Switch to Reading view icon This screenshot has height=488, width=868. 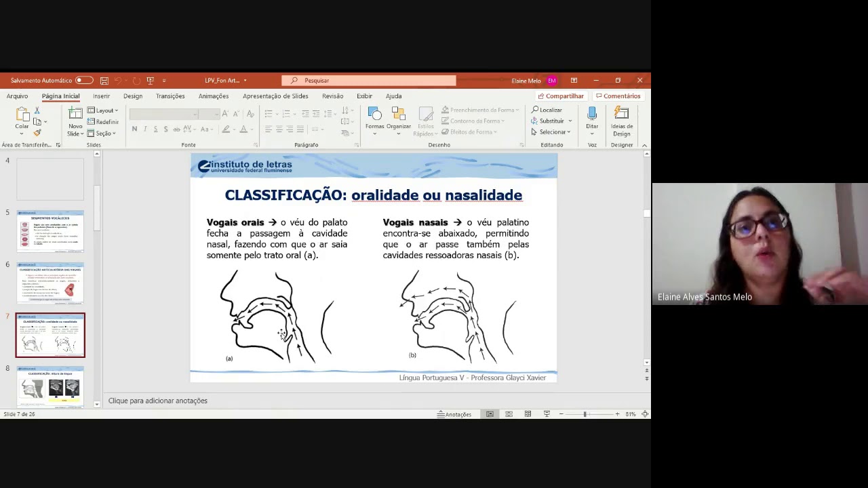pyautogui.click(x=528, y=414)
